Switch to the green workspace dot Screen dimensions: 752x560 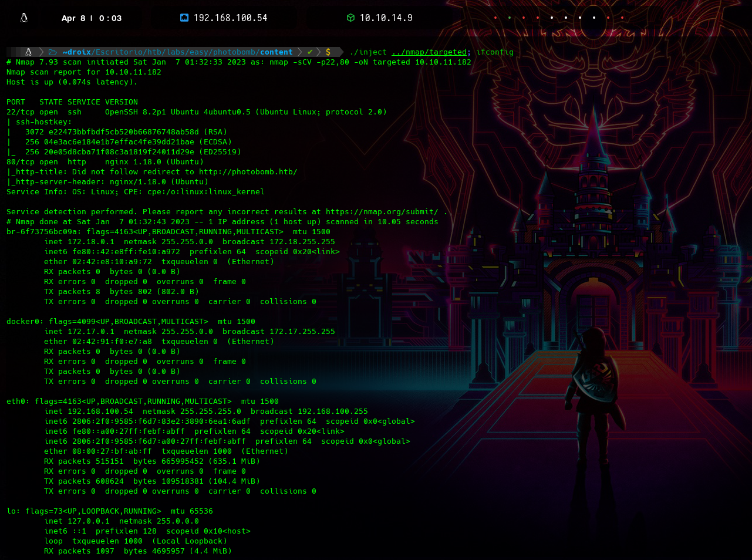click(x=509, y=18)
